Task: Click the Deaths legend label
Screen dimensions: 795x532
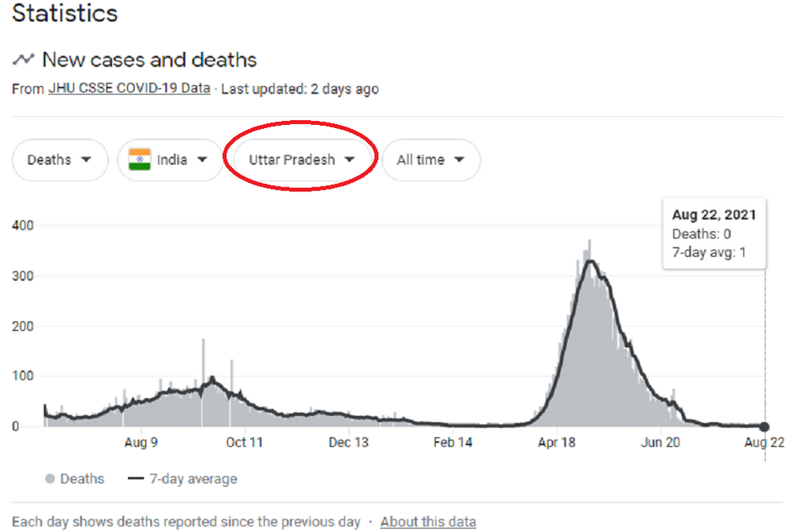Action: pyautogui.click(x=82, y=478)
